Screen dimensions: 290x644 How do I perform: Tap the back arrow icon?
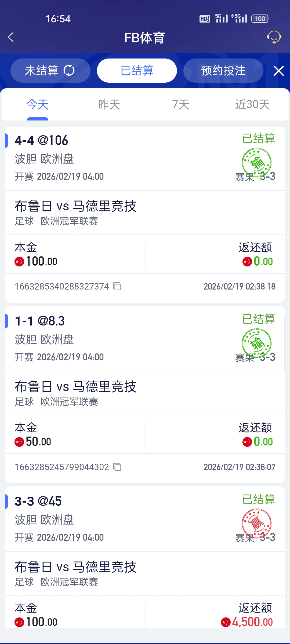pos(11,37)
